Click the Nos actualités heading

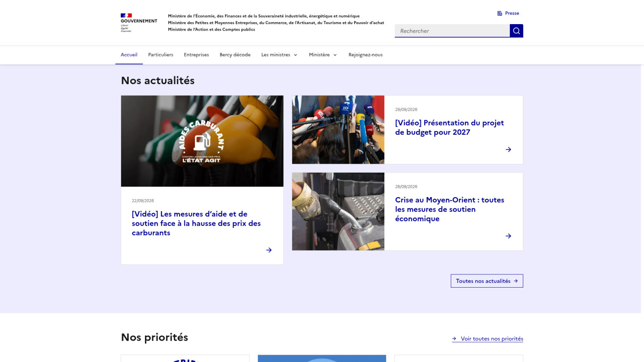(x=158, y=80)
